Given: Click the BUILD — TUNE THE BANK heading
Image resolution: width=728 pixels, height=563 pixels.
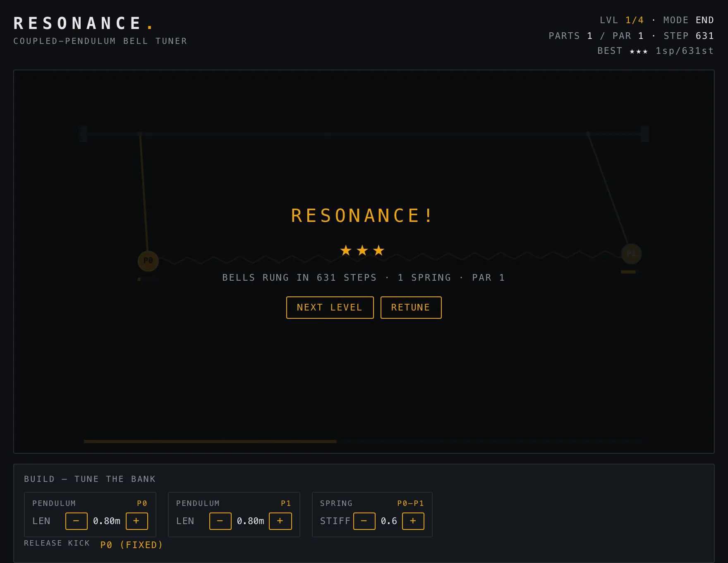Looking at the screenshot, I should point(90,479).
